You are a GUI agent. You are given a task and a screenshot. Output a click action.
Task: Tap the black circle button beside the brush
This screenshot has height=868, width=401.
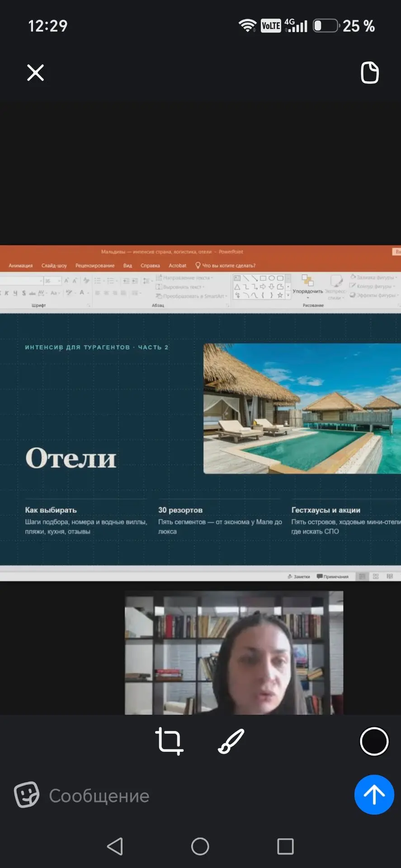(x=374, y=741)
